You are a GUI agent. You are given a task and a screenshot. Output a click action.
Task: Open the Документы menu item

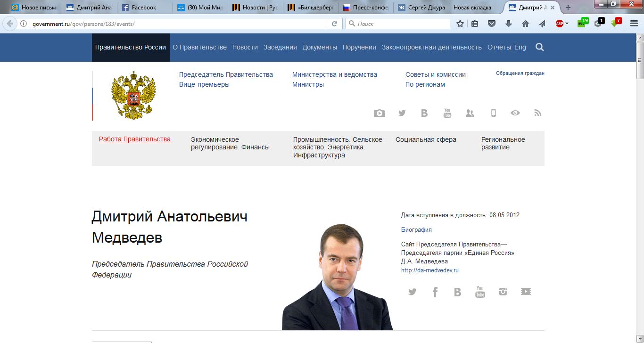pyautogui.click(x=320, y=47)
